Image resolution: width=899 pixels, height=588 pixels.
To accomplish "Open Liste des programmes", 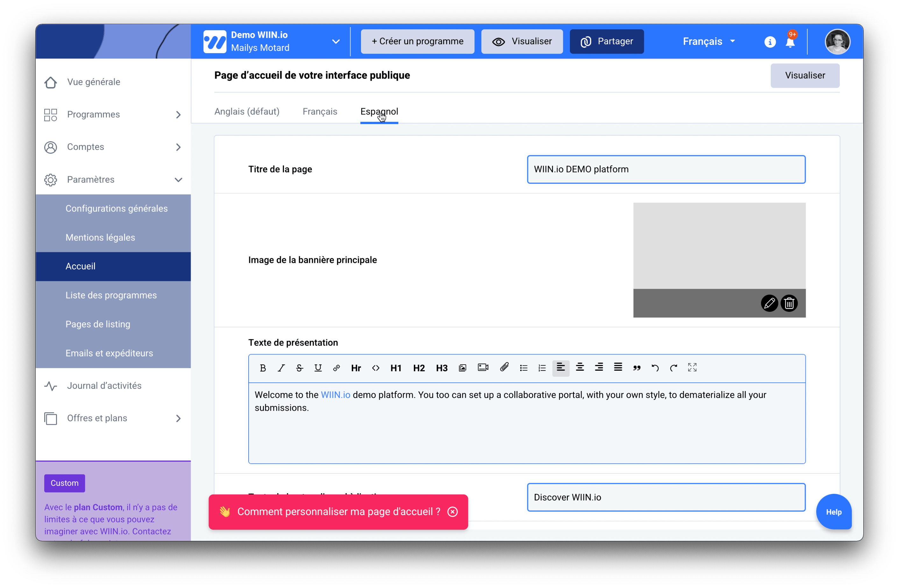I will click(113, 295).
